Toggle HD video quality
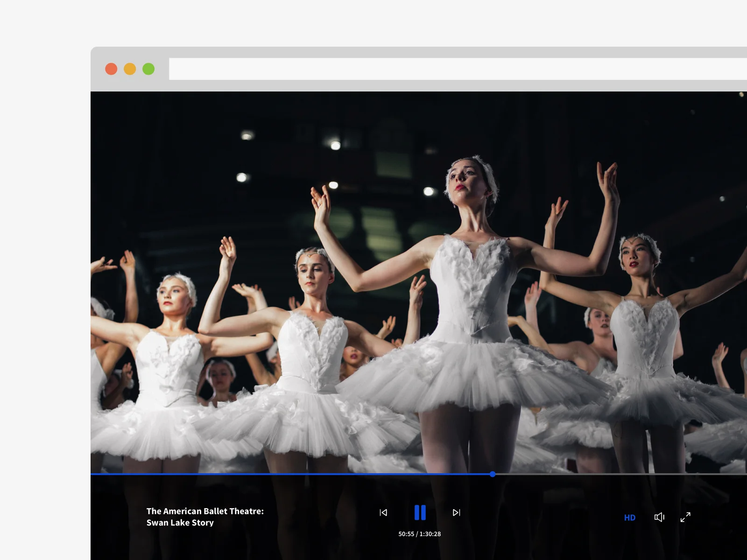The image size is (747, 560). pyautogui.click(x=629, y=518)
